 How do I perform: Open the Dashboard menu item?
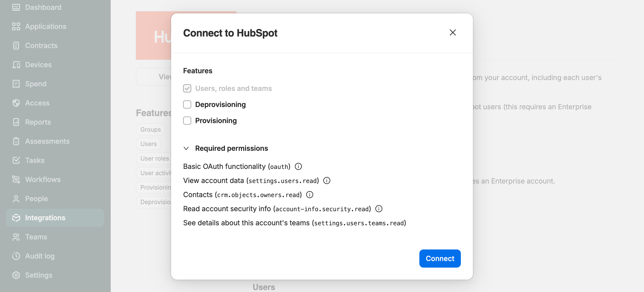43,7
